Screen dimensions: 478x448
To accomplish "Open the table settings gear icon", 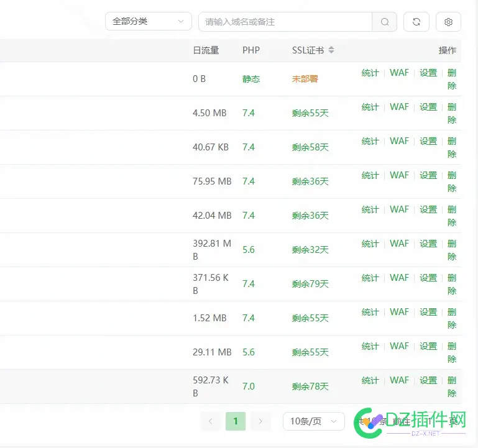I will tap(448, 22).
